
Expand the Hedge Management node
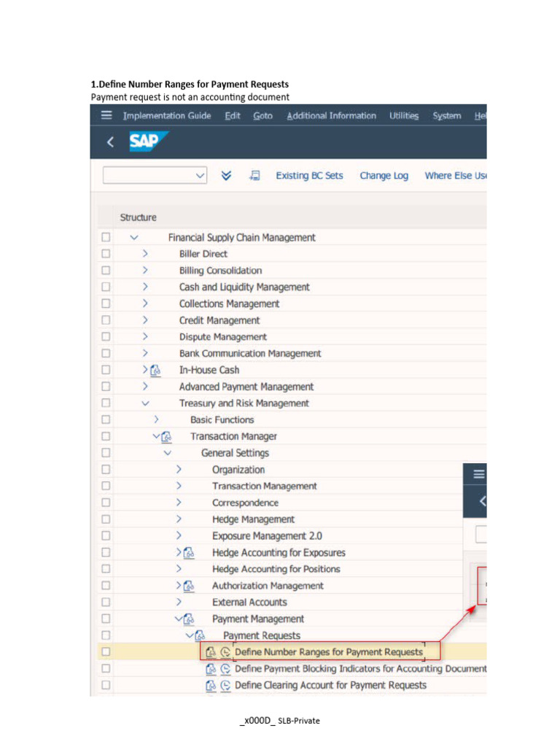(x=179, y=519)
